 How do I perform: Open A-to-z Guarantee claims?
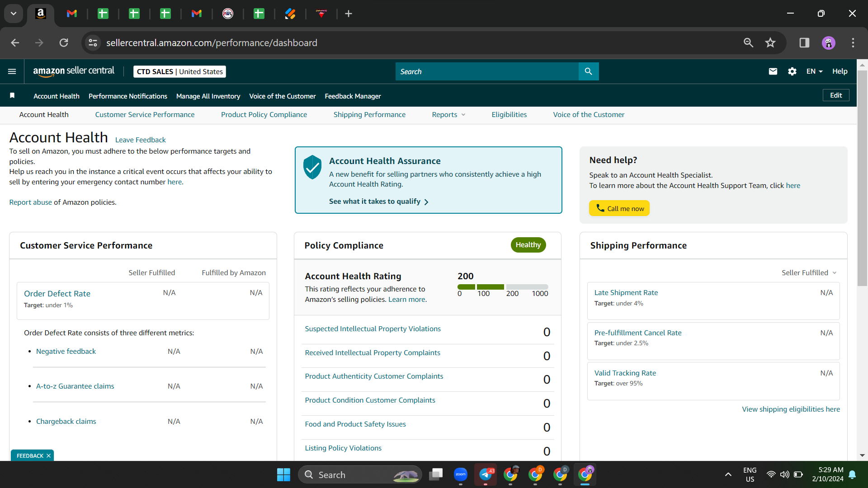pos(75,386)
